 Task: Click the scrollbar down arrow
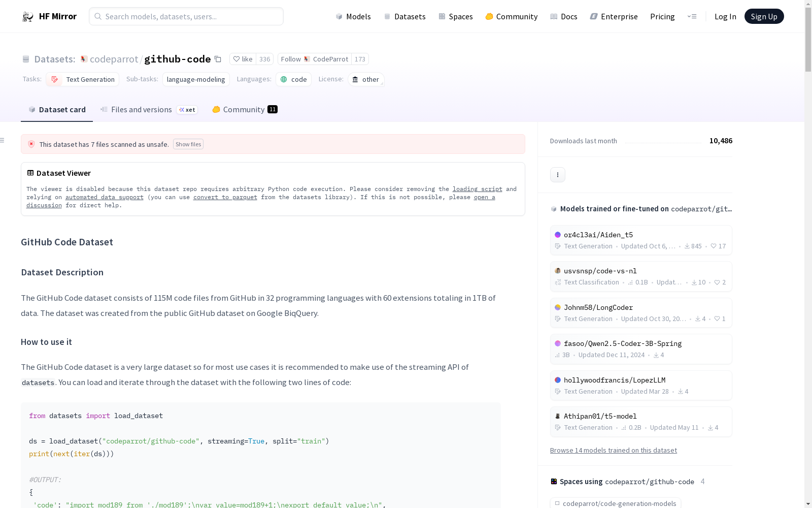808,504
